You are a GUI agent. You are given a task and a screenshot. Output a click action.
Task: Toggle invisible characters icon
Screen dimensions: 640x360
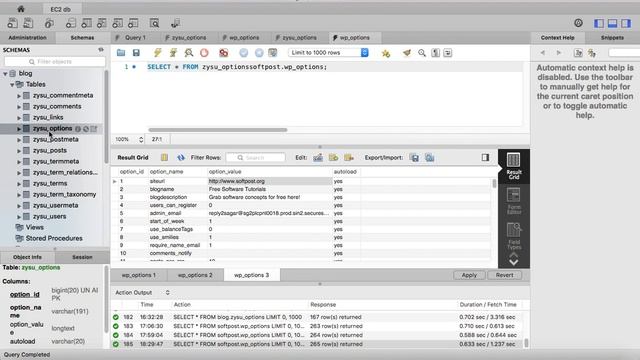[436, 53]
